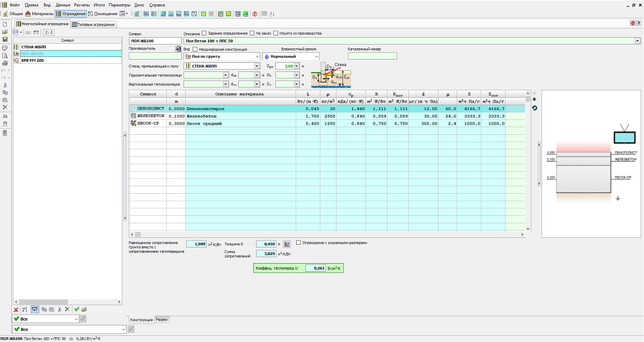Click the binoculars search icon in left sidebar

coord(5,116)
